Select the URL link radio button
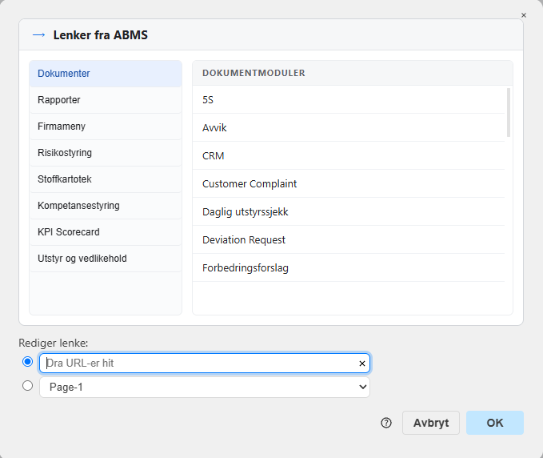543x458 pixels. point(27,362)
